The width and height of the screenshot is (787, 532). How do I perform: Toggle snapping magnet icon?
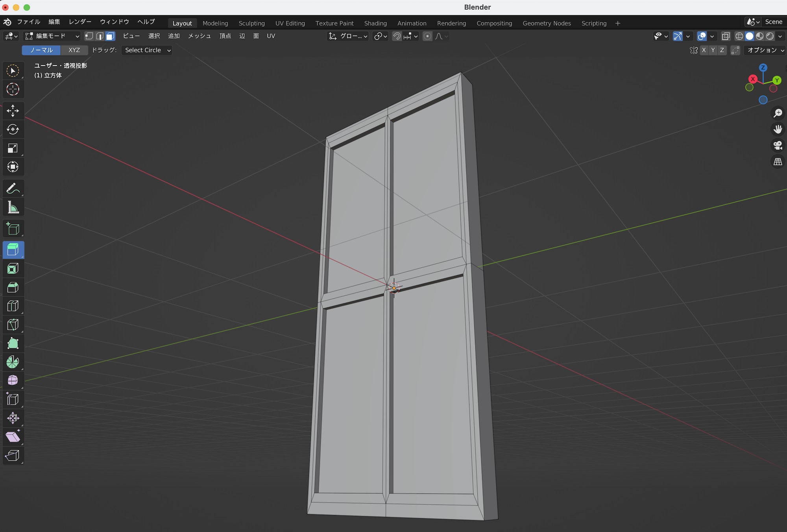pos(397,36)
